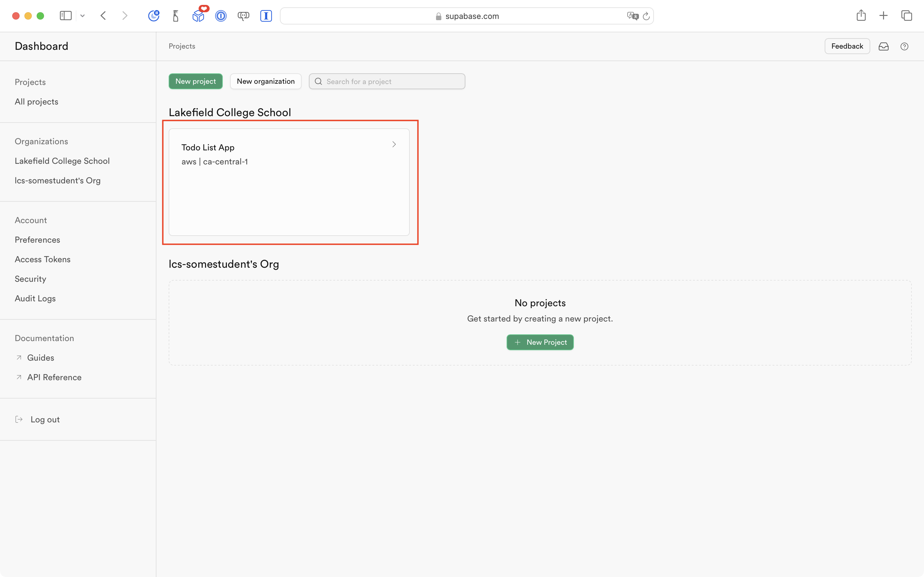Click the translate page icon in address bar

tap(632, 16)
